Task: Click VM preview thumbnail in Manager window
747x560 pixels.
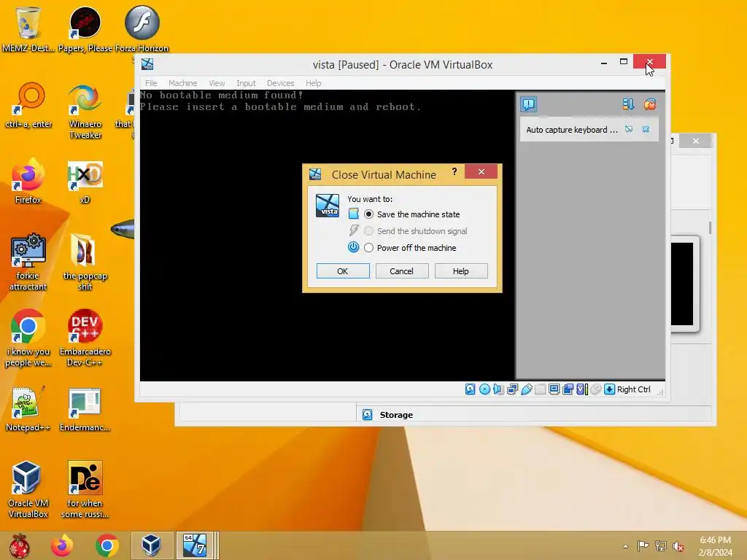Action: click(682, 284)
